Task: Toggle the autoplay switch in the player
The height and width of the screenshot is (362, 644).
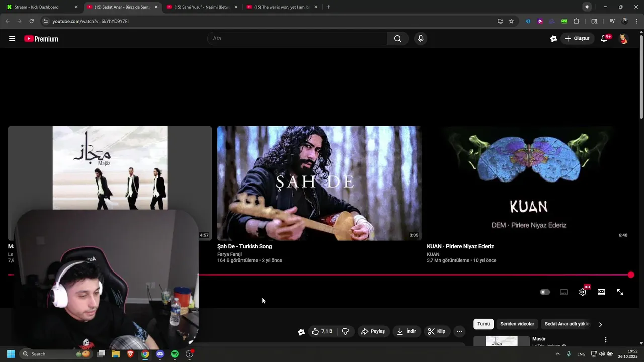Action: [545, 292]
